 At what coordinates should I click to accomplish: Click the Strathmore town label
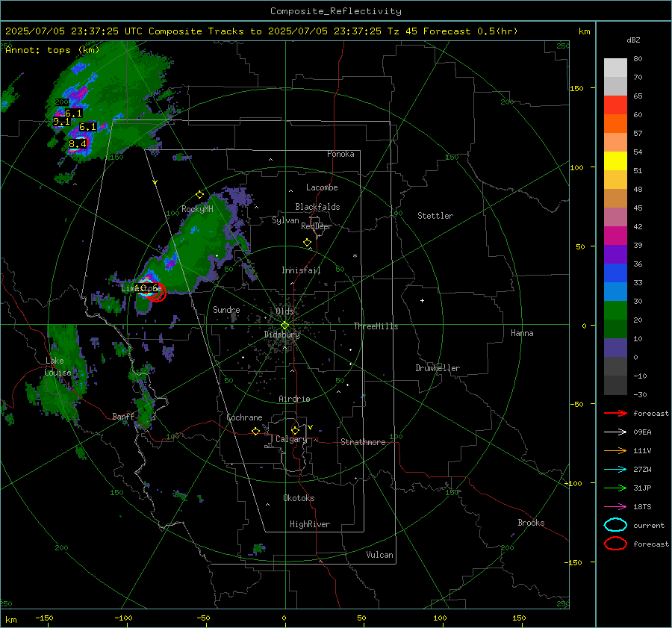click(x=363, y=442)
